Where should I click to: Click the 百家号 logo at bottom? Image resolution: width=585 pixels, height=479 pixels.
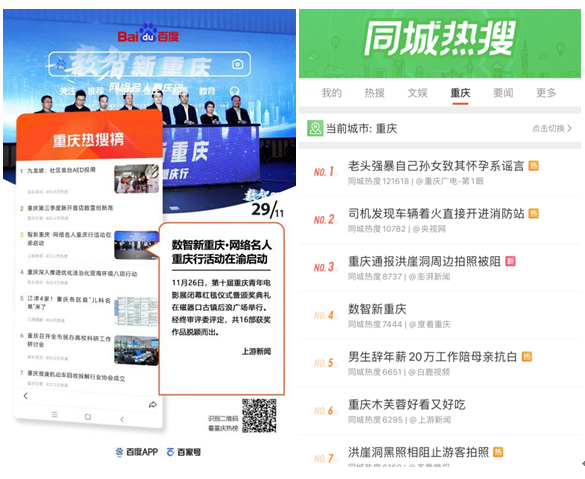pyautogui.click(x=184, y=452)
